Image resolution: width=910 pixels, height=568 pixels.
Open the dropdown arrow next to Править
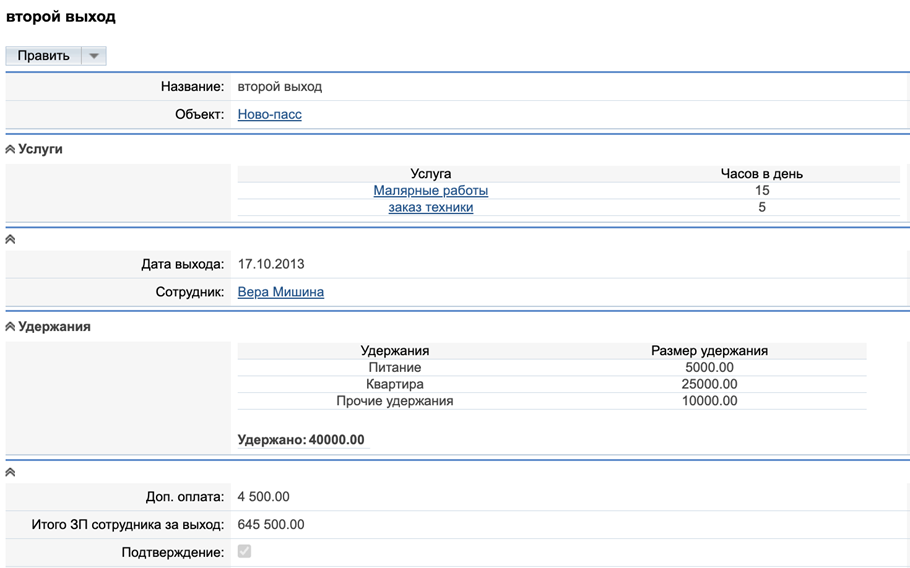[x=94, y=56]
